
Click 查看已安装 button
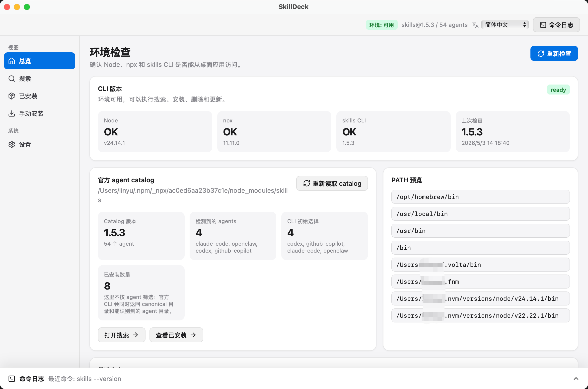click(x=176, y=335)
